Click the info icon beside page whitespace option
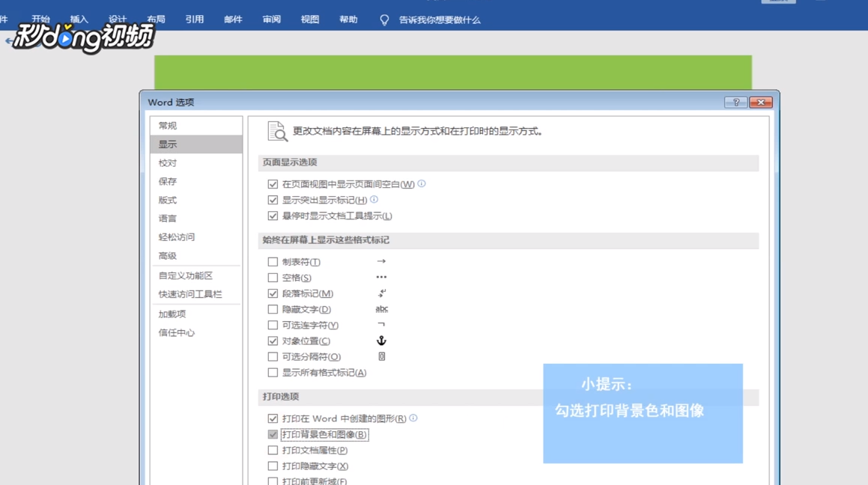Image resolution: width=868 pixels, height=485 pixels. (422, 183)
